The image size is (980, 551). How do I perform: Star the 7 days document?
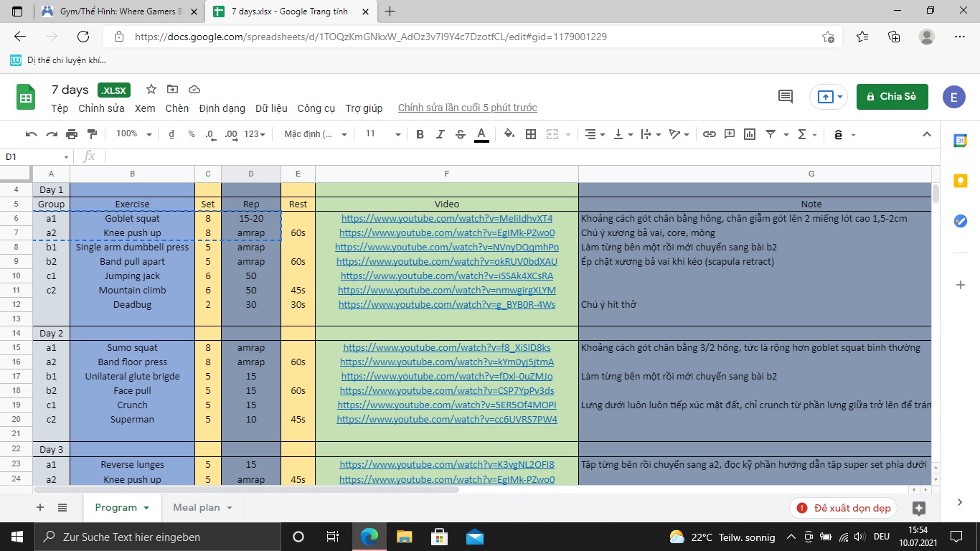pos(151,90)
